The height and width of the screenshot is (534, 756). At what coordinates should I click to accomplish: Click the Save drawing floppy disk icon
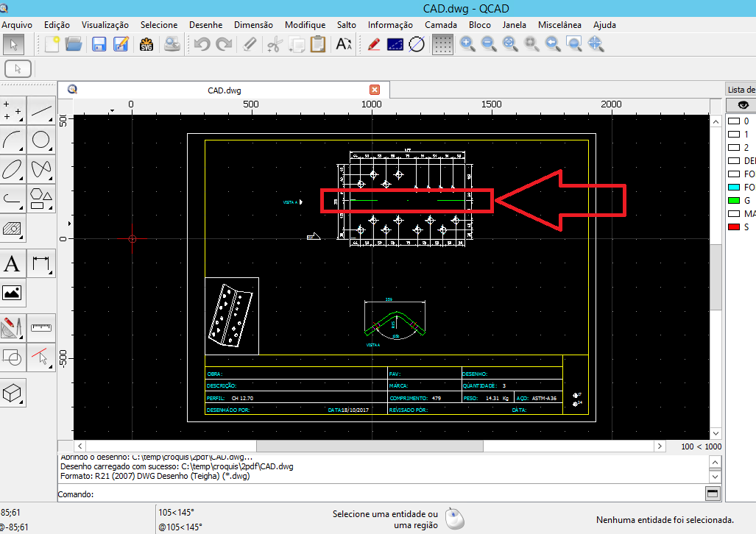coord(99,44)
